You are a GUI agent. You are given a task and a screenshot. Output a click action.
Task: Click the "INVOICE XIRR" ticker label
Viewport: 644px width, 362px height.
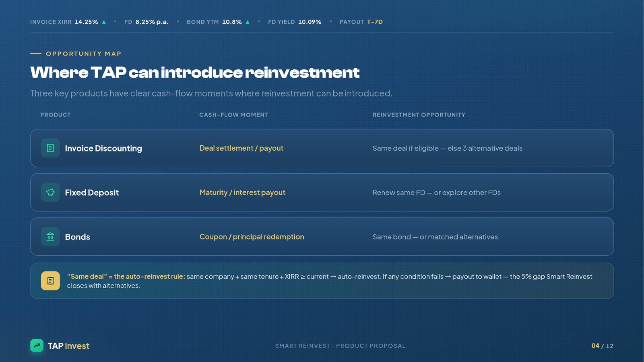click(51, 22)
